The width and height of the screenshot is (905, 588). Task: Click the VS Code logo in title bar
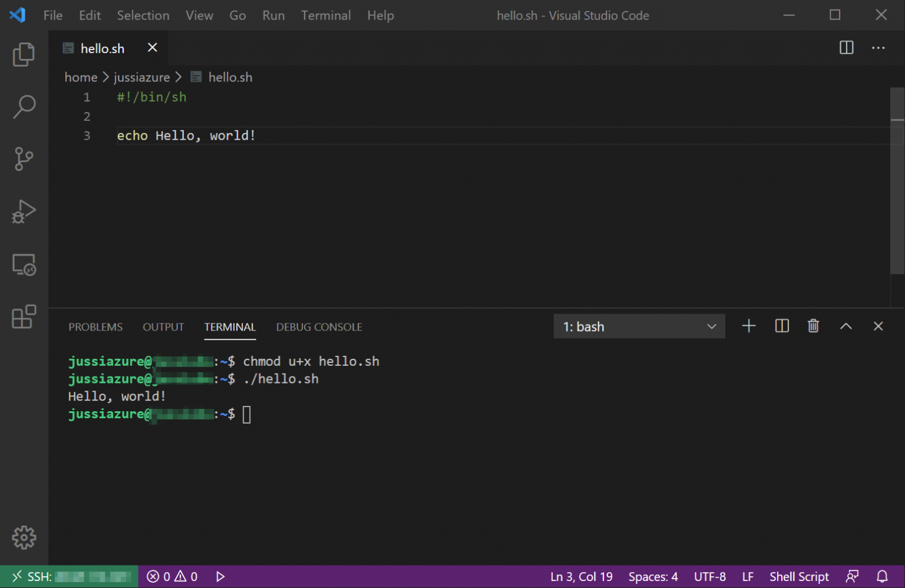[18, 15]
